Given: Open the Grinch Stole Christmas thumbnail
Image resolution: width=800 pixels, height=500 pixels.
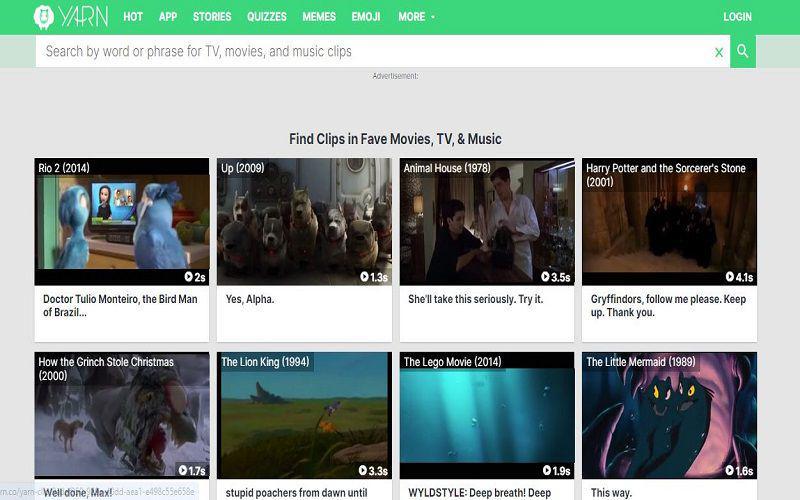Looking at the screenshot, I should click(x=122, y=415).
